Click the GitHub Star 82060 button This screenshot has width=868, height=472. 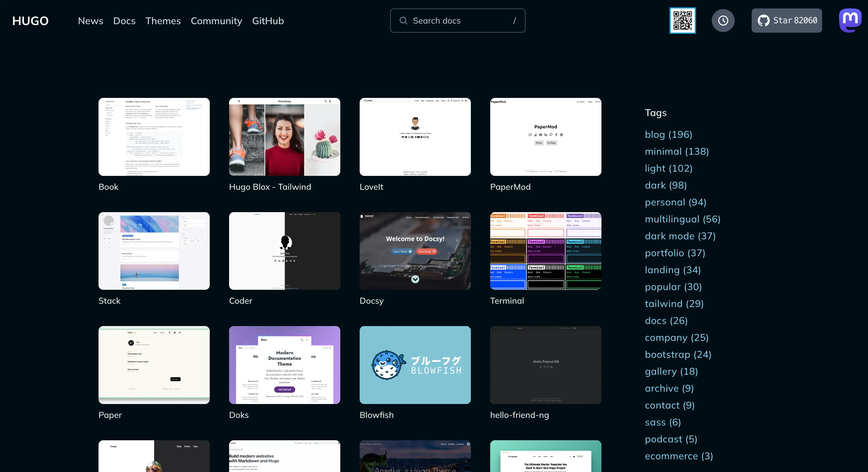coord(786,21)
